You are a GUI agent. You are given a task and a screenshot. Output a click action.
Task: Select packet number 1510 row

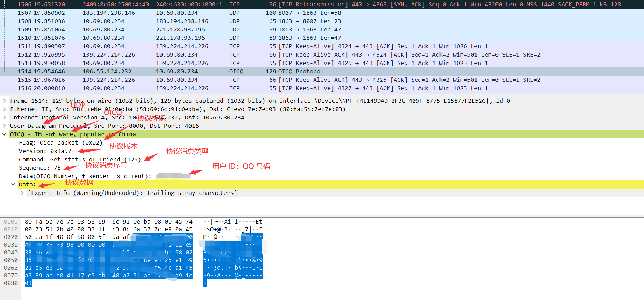[322, 38]
